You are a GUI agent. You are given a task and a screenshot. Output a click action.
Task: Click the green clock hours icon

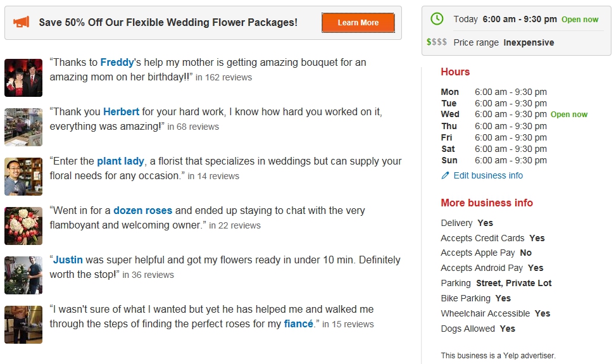click(x=437, y=19)
